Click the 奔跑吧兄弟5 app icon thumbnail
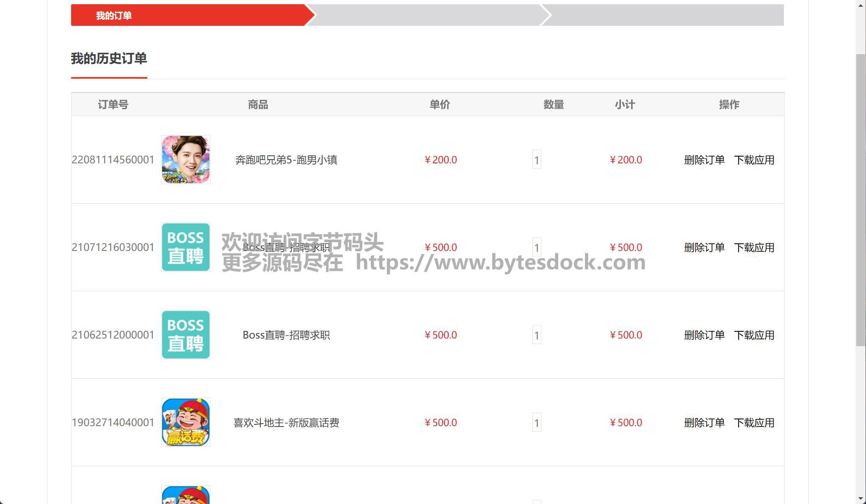Viewport: 866px width, 504px height. click(185, 160)
